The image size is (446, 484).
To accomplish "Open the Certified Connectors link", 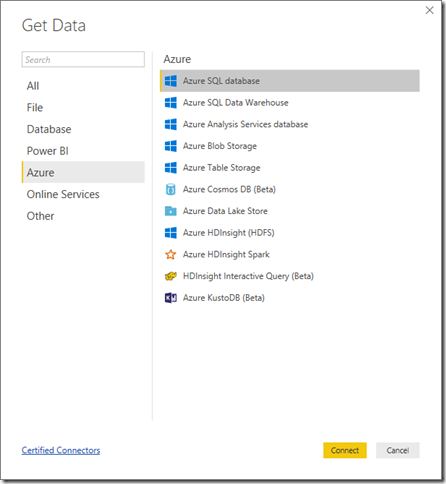I will coord(61,450).
